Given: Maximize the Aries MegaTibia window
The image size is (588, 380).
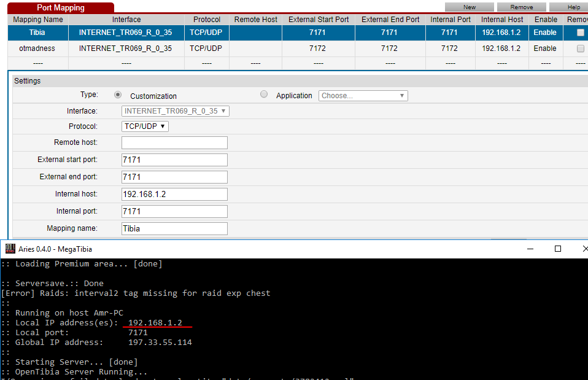Looking at the screenshot, I should click(558, 249).
